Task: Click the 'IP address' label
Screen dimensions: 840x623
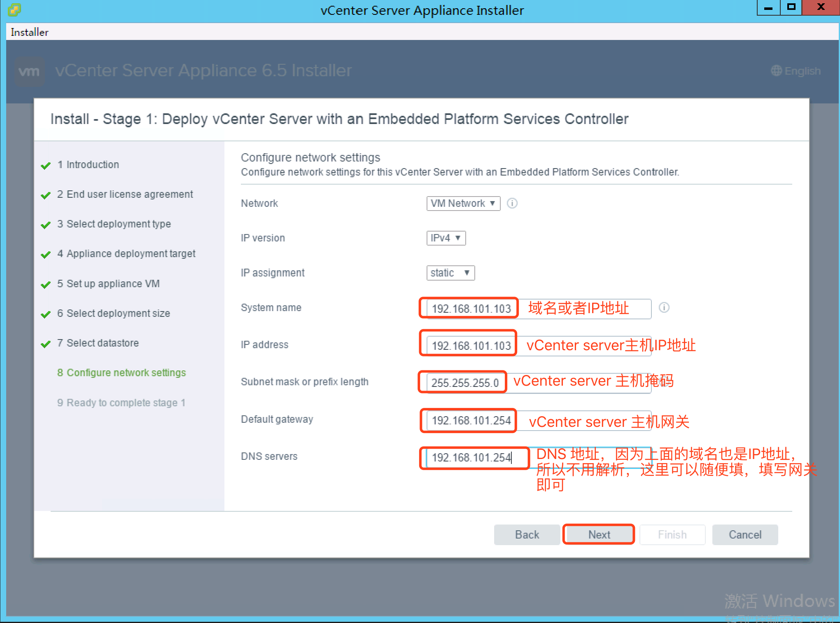Action: (264, 344)
